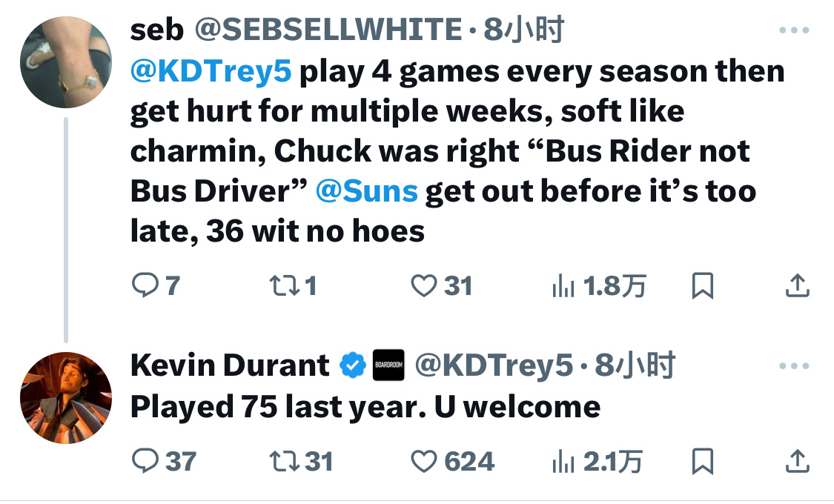
Task: Click the @KDTrey5 mention in seb's tweet
Action: point(211,71)
